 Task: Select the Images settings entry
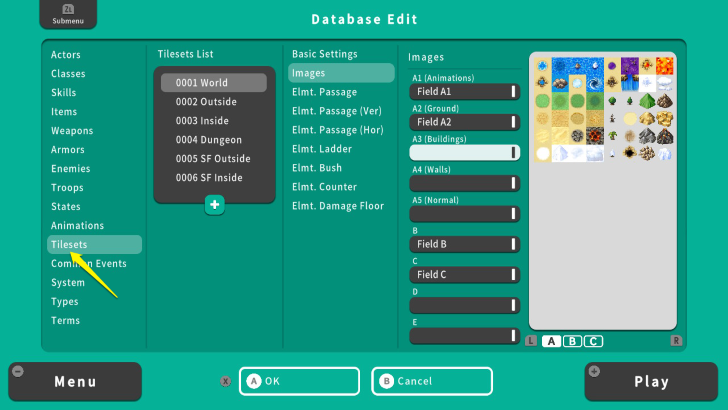(341, 73)
